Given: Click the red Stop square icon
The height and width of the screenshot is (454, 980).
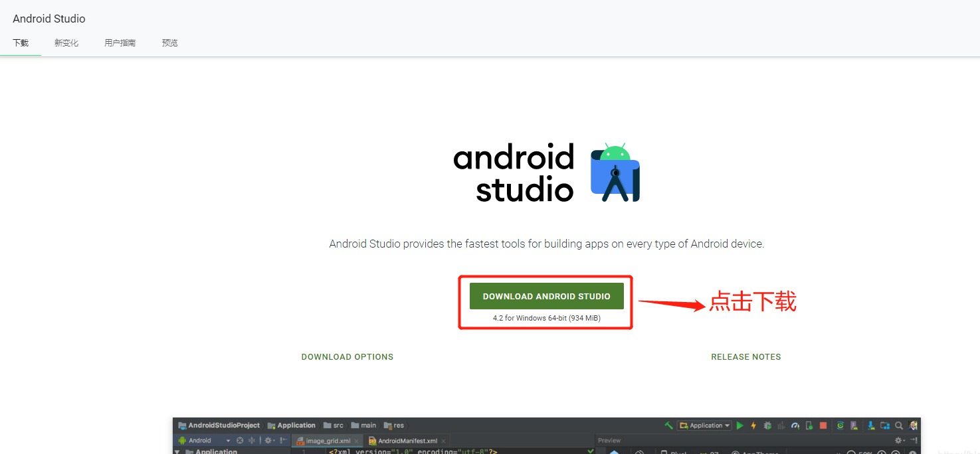Looking at the screenshot, I should click(x=823, y=425).
